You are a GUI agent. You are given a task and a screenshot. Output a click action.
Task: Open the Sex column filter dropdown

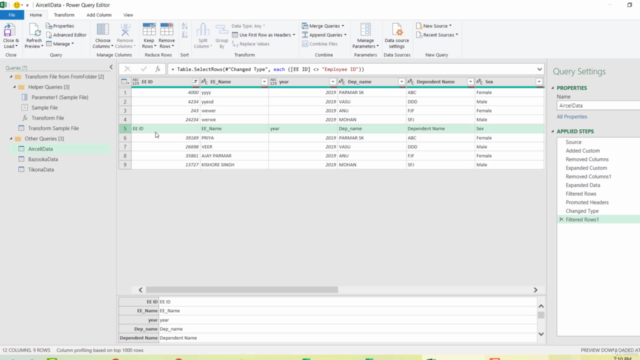coord(539,82)
